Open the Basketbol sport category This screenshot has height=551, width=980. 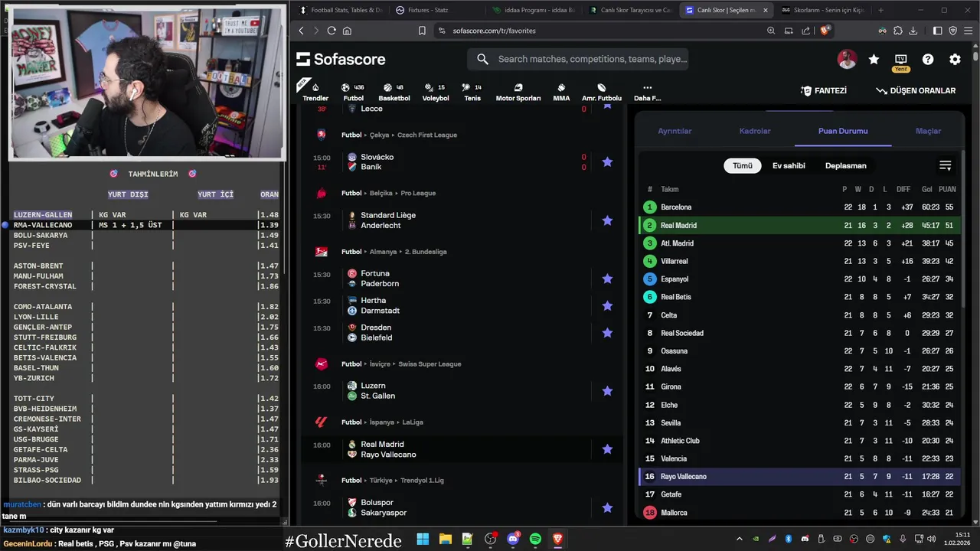click(x=394, y=92)
